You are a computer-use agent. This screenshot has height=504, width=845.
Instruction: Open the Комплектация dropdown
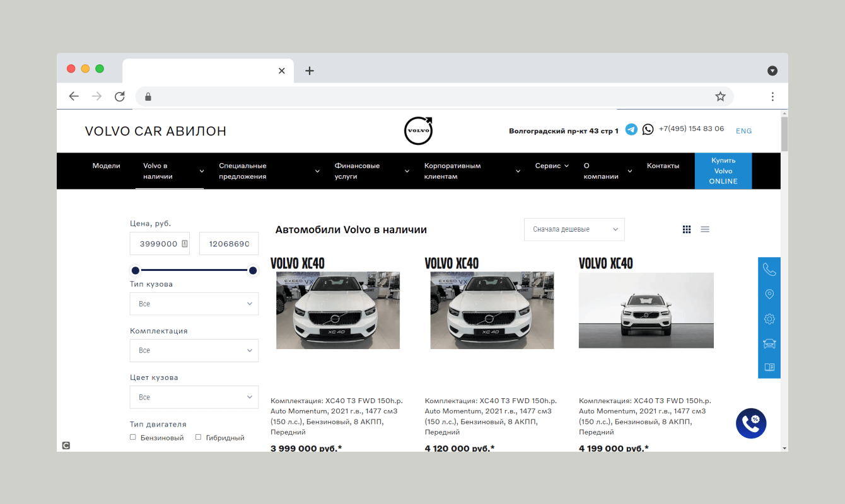click(x=194, y=350)
